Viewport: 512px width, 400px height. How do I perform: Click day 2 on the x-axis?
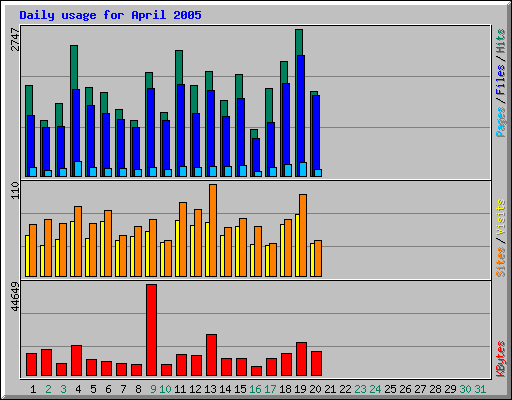pos(48,389)
